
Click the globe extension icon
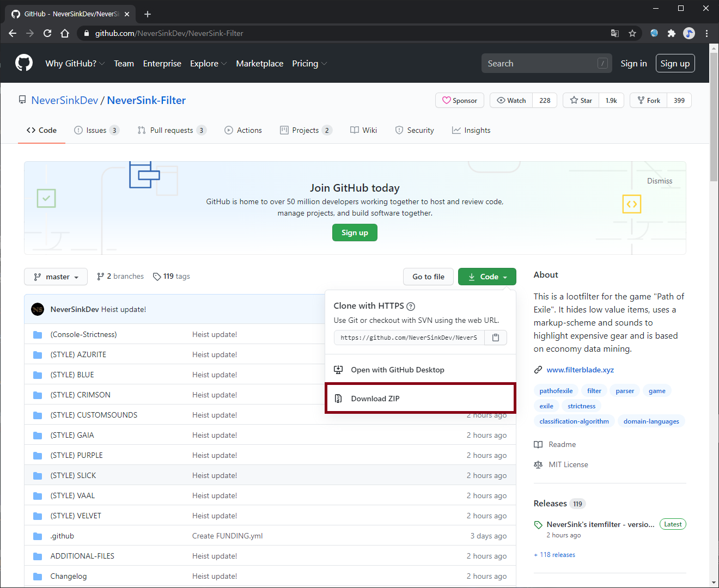point(654,33)
